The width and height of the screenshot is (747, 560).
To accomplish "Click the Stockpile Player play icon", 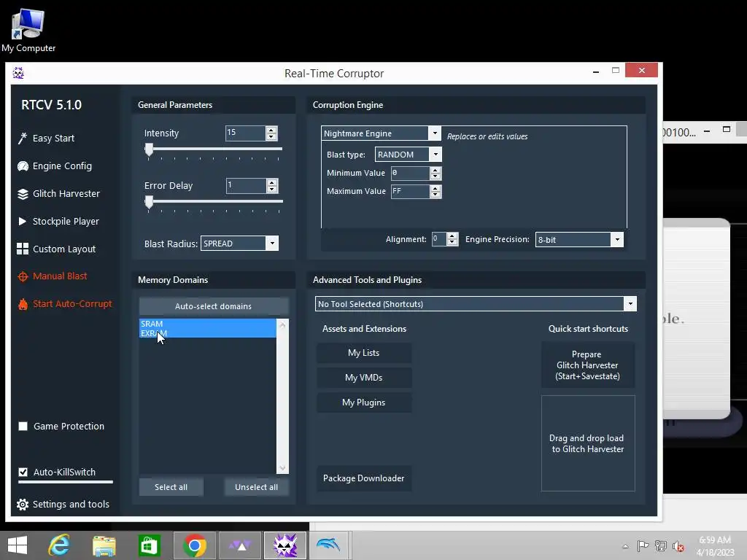I will [22, 221].
